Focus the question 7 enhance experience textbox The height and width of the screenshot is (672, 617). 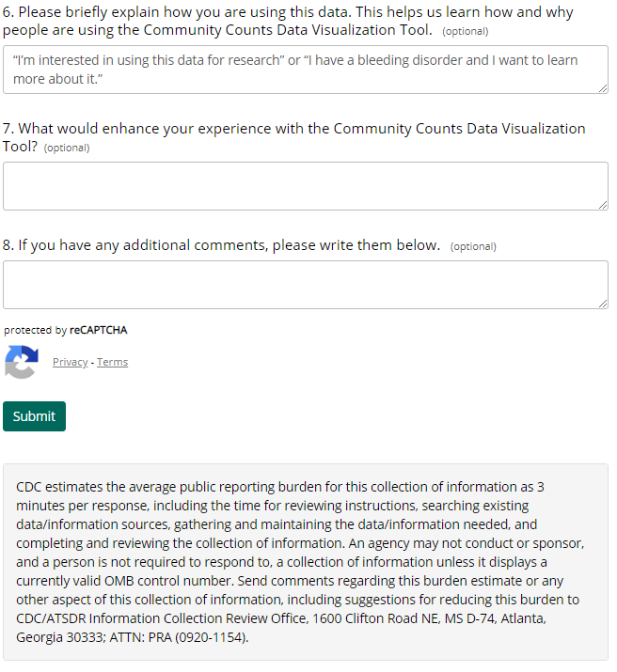[305, 186]
